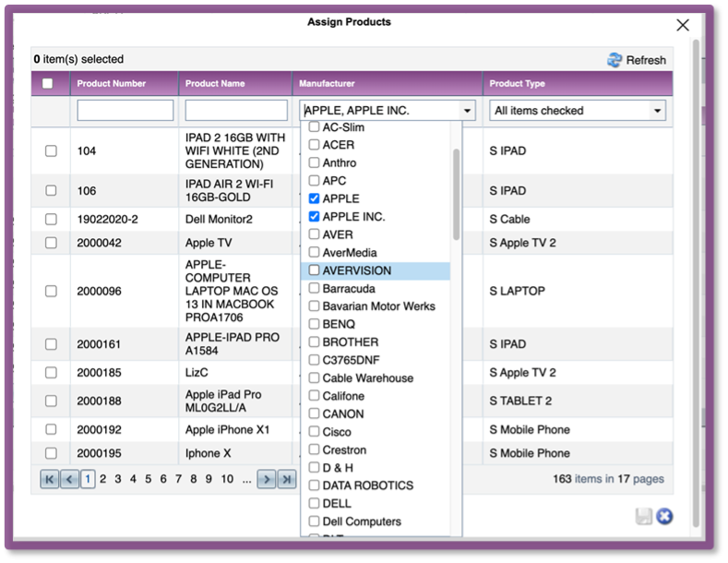Go to page 7 in the pager
This screenshot has width=728, height=563.
pyautogui.click(x=178, y=479)
